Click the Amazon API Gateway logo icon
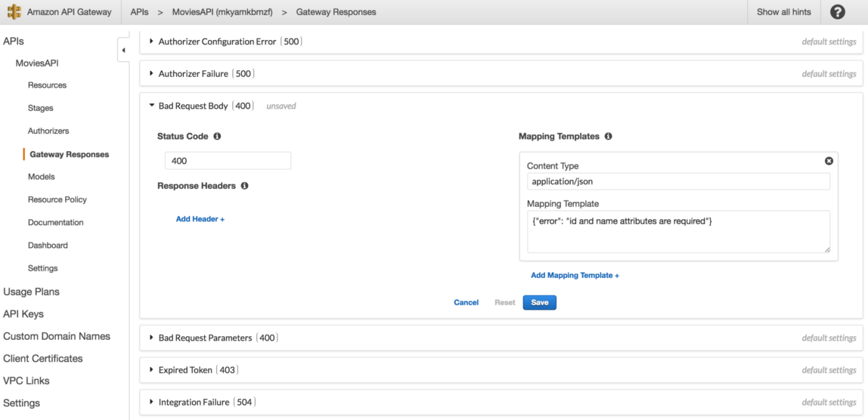Viewport: 868px width, 420px height. (13, 12)
